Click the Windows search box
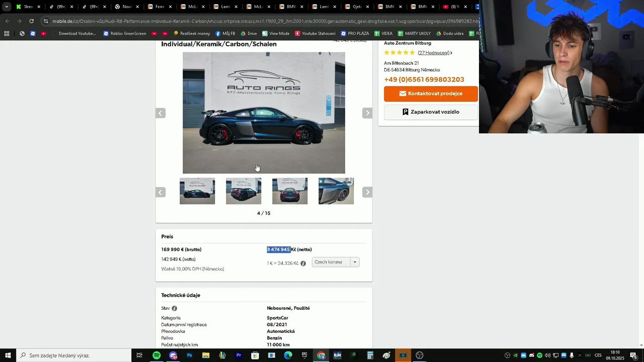644x362 pixels. tap(73, 355)
